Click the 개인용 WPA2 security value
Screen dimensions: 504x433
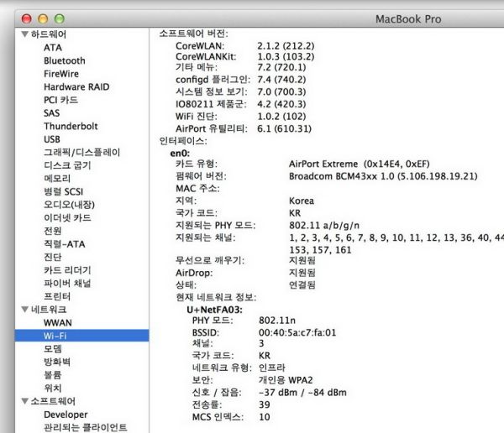(286, 380)
